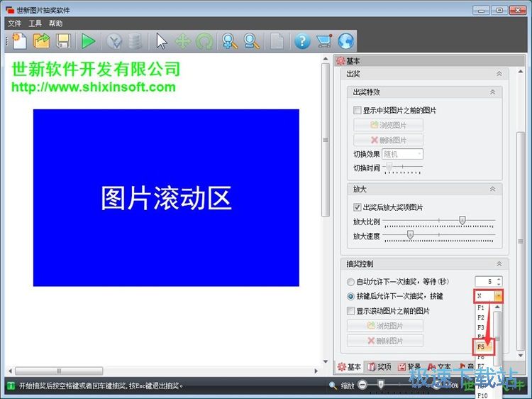
Task: Click 浏览图片 button under 出奖特效
Action: pyautogui.click(x=388, y=125)
